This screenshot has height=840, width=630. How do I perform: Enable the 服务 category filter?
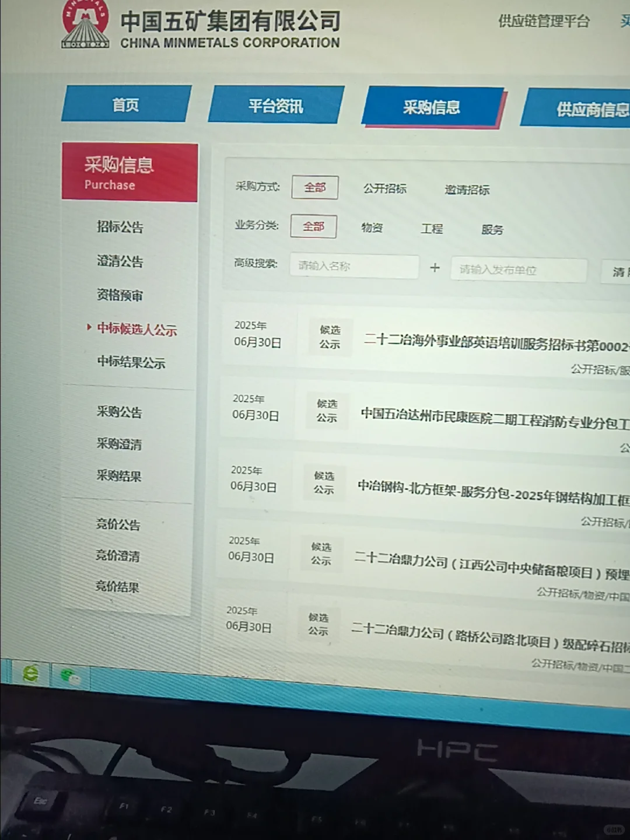coord(492,230)
